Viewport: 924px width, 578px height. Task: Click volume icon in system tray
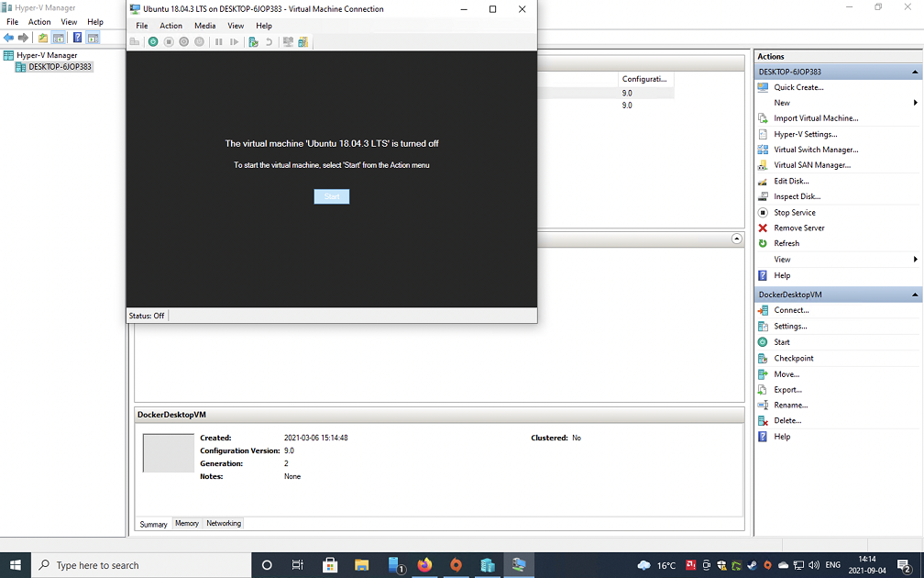tap(814, 565)
